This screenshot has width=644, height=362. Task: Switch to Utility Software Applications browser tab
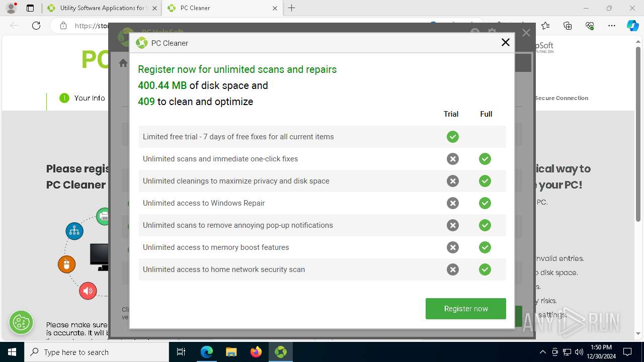(x=101, y=8)
